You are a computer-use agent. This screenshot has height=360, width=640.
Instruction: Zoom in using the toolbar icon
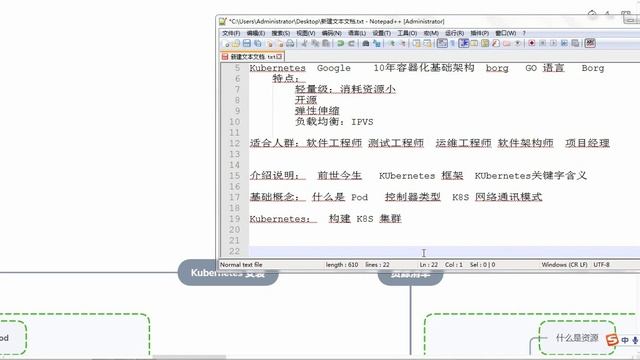coord(392,43)
